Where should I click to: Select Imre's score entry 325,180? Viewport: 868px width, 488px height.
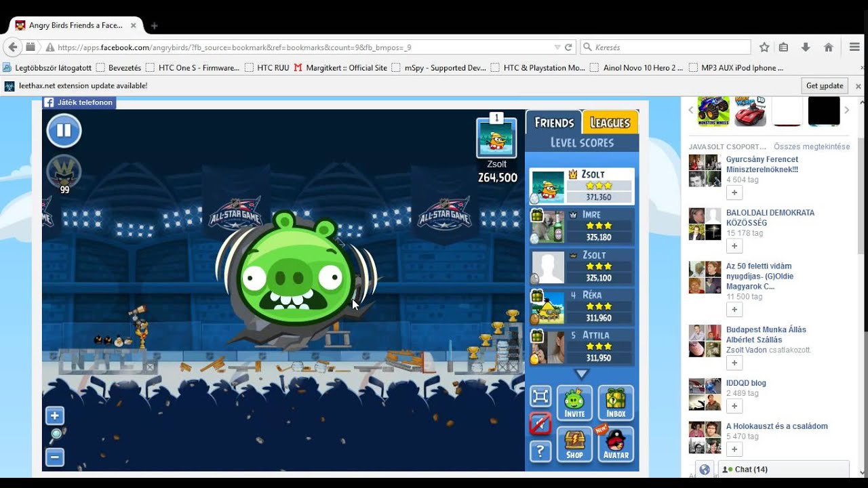tap(582, 226)
